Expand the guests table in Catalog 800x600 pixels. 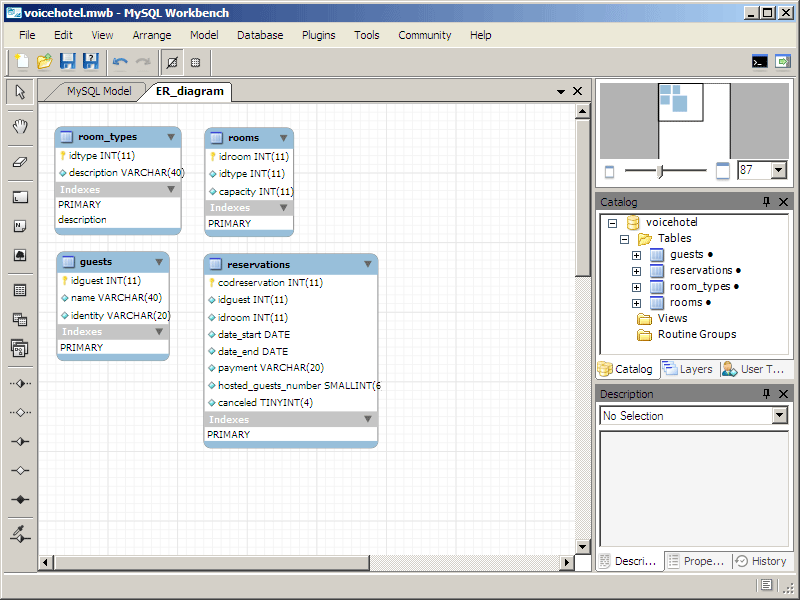point(636,255)
